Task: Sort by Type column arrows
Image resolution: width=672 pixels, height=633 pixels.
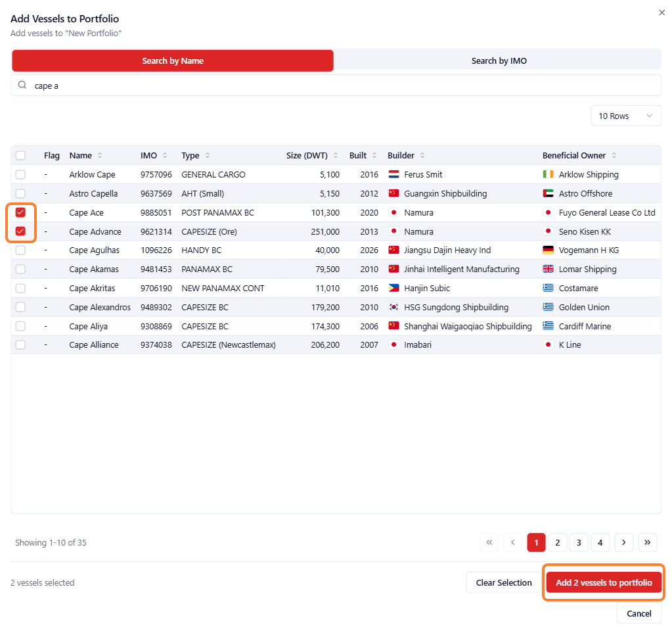Action: (208, 155)
